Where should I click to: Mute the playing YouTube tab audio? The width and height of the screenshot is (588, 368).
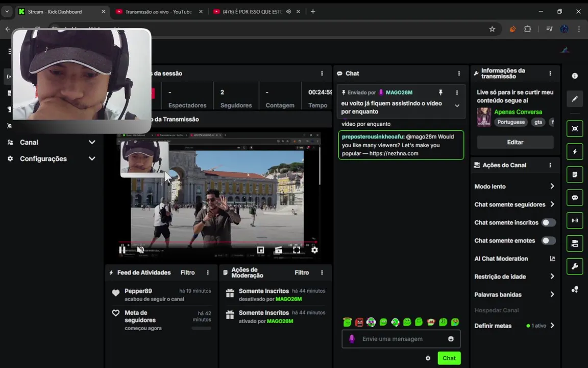[x=288, y=12]
